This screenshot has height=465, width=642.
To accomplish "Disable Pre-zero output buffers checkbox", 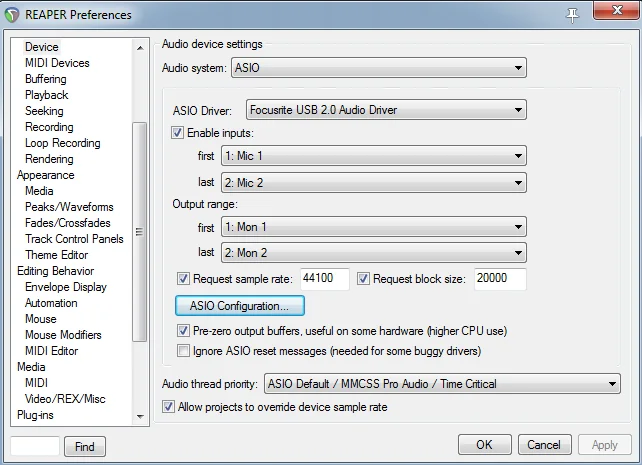I will coord(183,330).
